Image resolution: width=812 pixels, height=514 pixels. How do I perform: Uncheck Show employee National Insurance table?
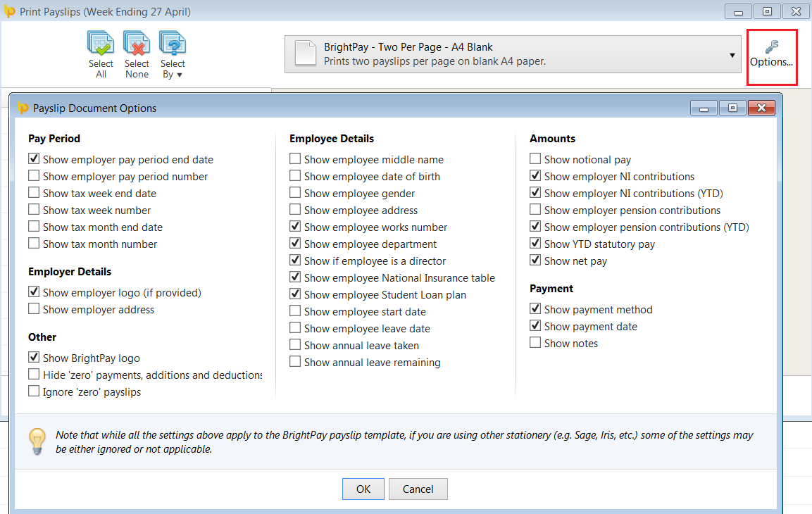pyautogui.click(x=295, y=277)
